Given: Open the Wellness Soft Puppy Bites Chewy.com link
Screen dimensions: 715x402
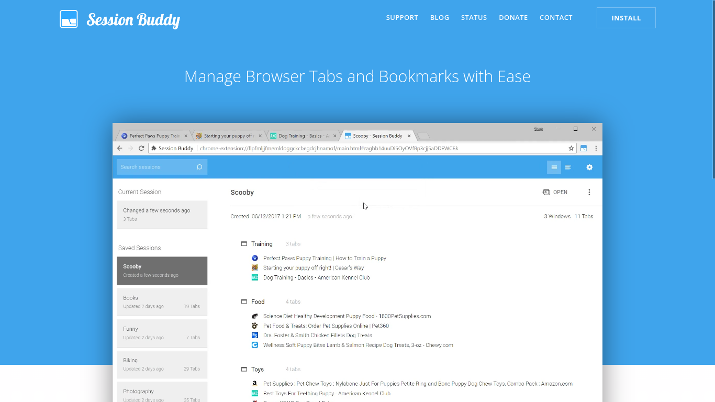Looking at the screenshot, I should pyautogui.click(x=358, y=345).
